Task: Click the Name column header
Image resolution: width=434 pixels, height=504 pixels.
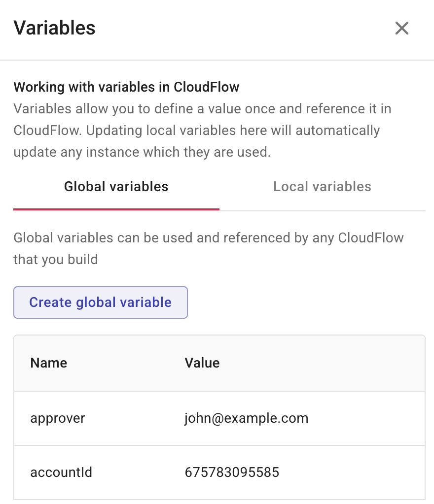Action: 48,363
